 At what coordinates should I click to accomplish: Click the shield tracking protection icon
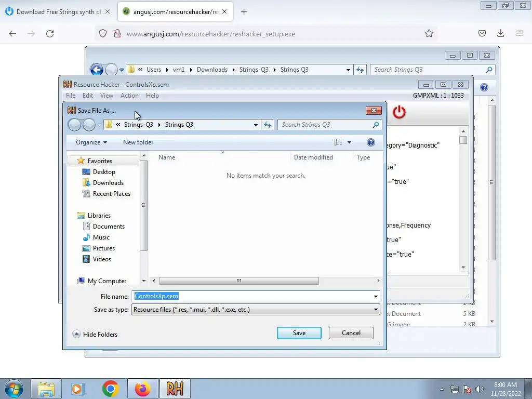pyautogui.click(x=103, y=34)
